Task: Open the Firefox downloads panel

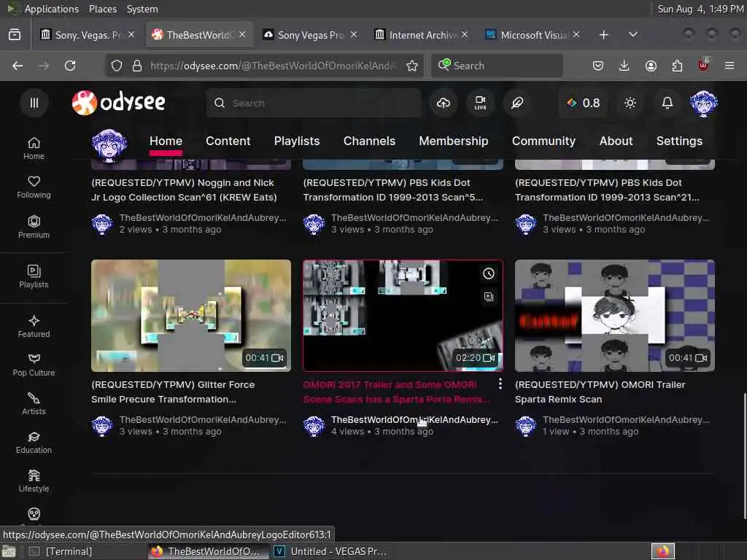Action: click(624, 66)
